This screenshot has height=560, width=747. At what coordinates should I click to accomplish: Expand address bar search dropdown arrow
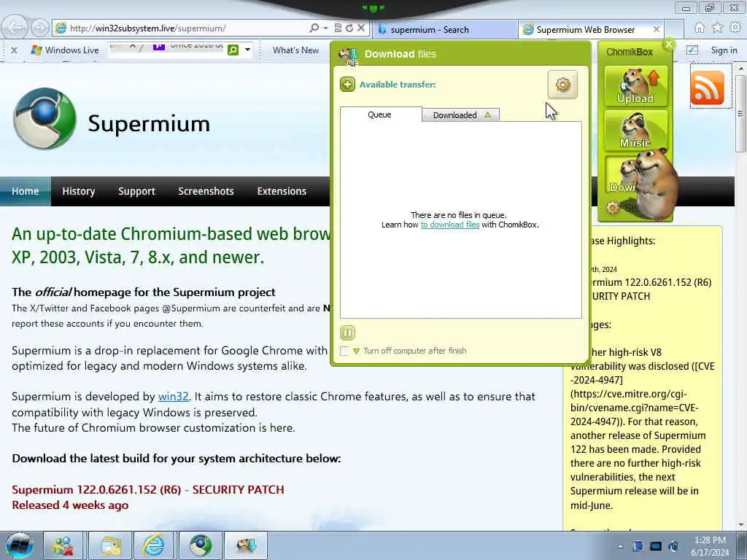point(325,28)
